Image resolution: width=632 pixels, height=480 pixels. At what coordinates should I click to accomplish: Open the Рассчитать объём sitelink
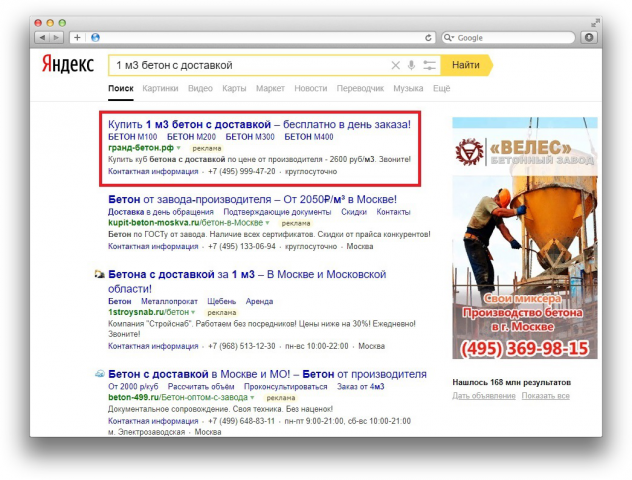click(201, 387)
